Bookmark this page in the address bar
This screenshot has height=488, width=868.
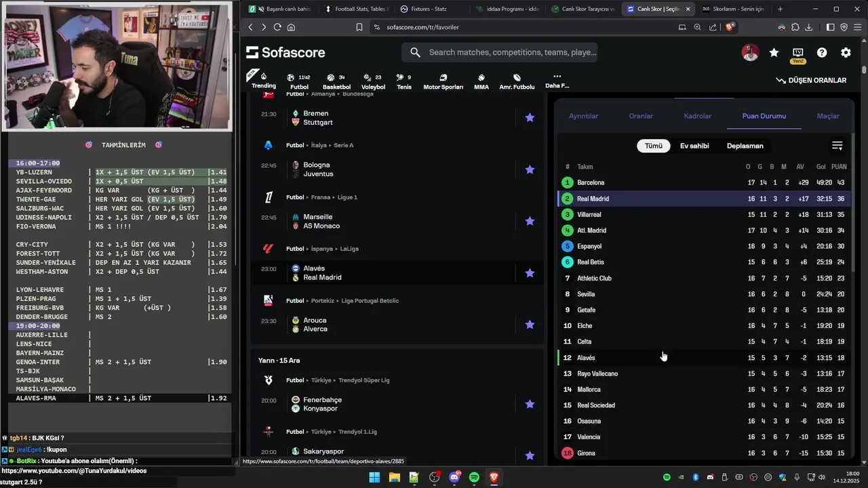(359, 27)
